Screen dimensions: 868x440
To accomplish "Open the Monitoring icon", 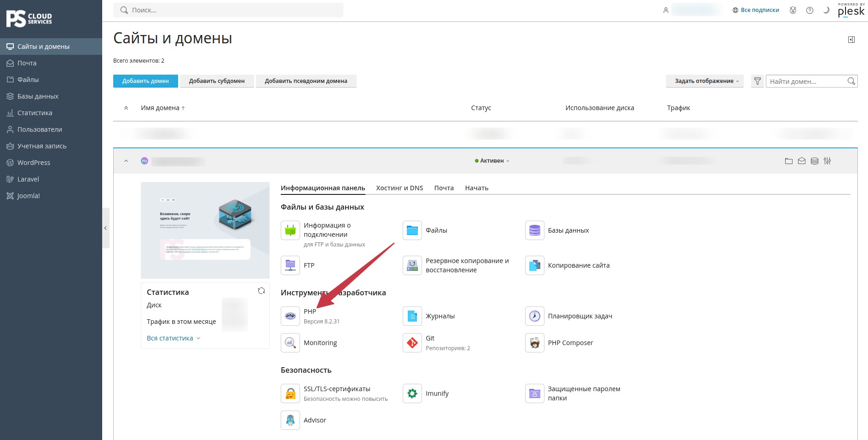I will click(290, 343).
